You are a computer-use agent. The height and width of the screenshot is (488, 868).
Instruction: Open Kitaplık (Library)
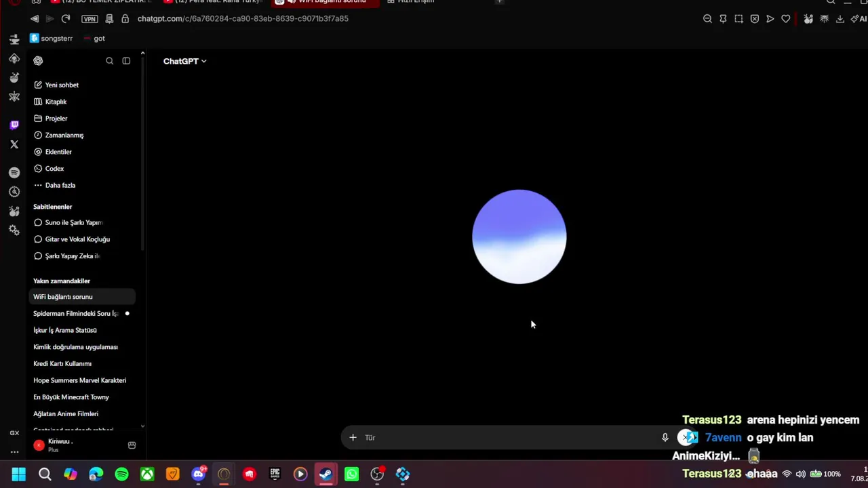83,102
